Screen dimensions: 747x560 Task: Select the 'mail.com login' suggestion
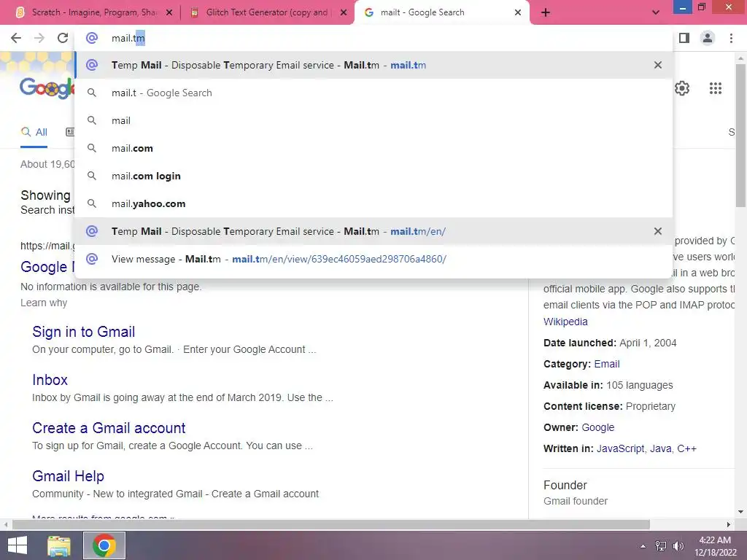point(373,176)
